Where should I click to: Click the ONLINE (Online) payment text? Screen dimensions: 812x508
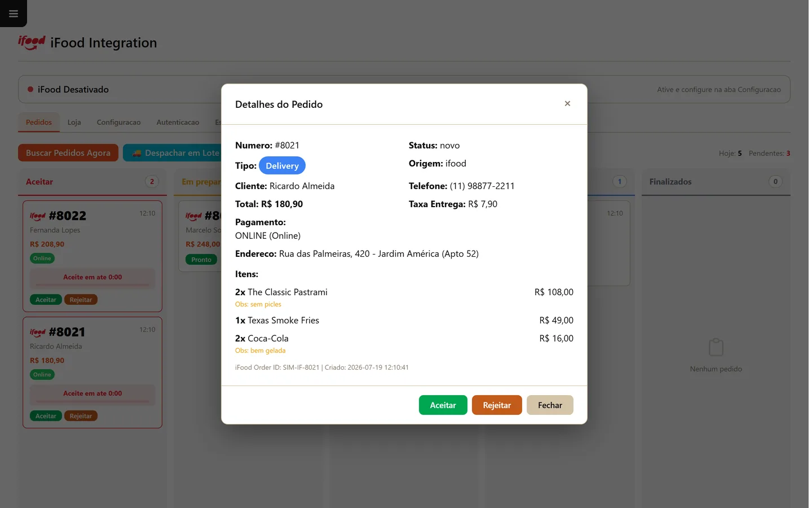(x=268, y=236)
